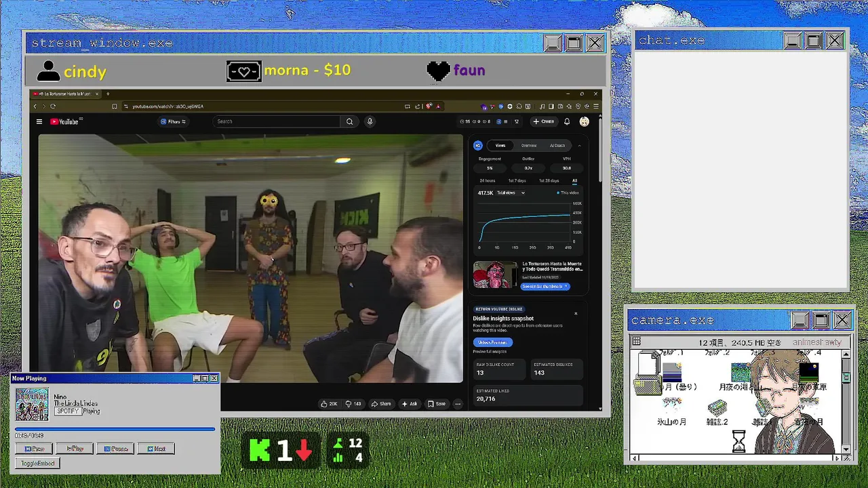Close the Lo Torturaron browser tab
868x488 pixels.
pyautogui.click(x=97, y=94)
